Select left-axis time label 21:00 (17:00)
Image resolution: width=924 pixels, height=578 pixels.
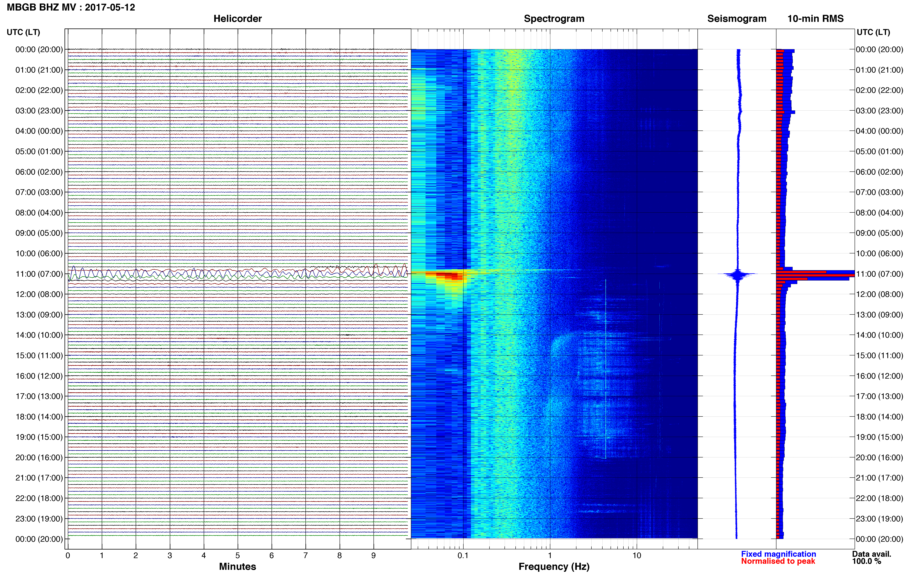pyautogui.click(x=39, y=478)
